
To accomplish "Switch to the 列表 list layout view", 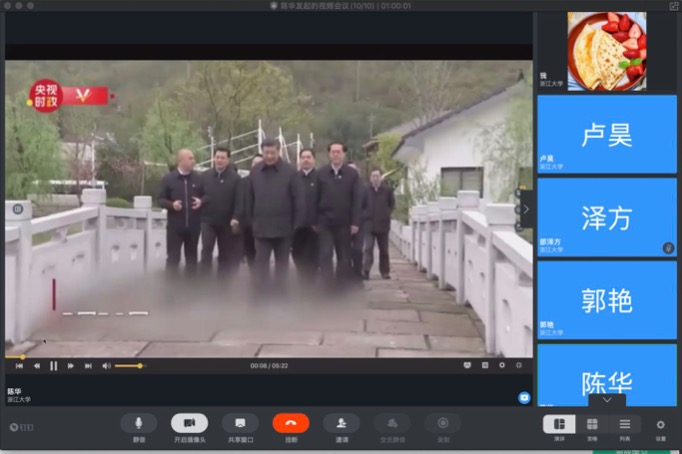I will pos(625,424).
